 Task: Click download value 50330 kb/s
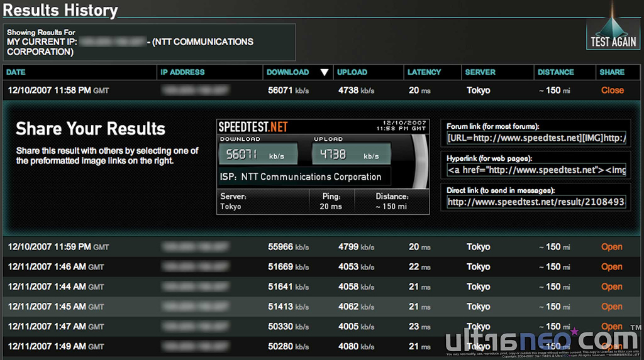[288, 326]
